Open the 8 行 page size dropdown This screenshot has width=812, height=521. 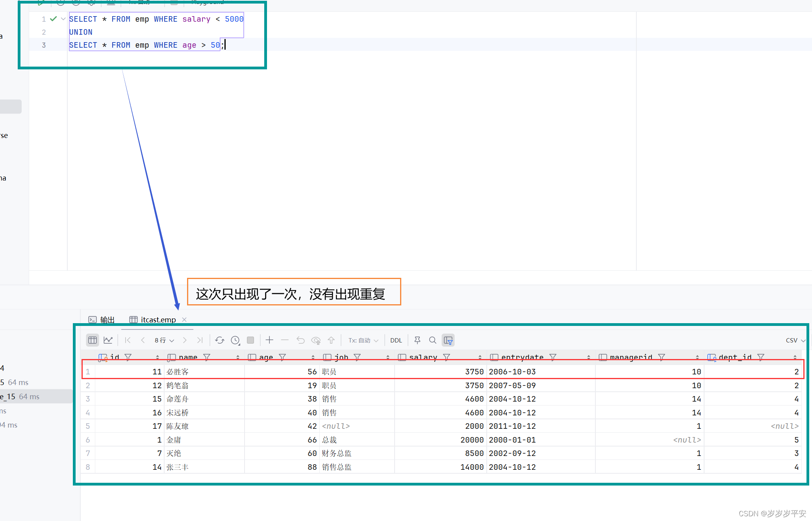tap(164, 340)
